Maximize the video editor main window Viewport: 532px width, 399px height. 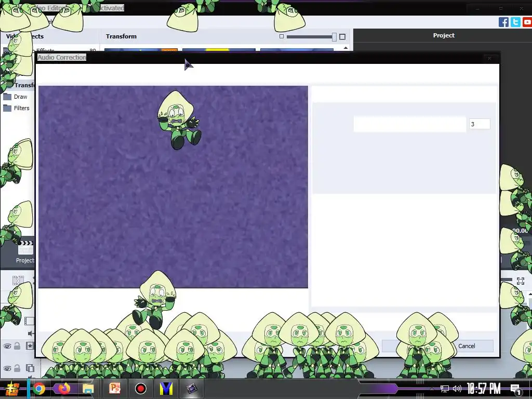[501, 8]
